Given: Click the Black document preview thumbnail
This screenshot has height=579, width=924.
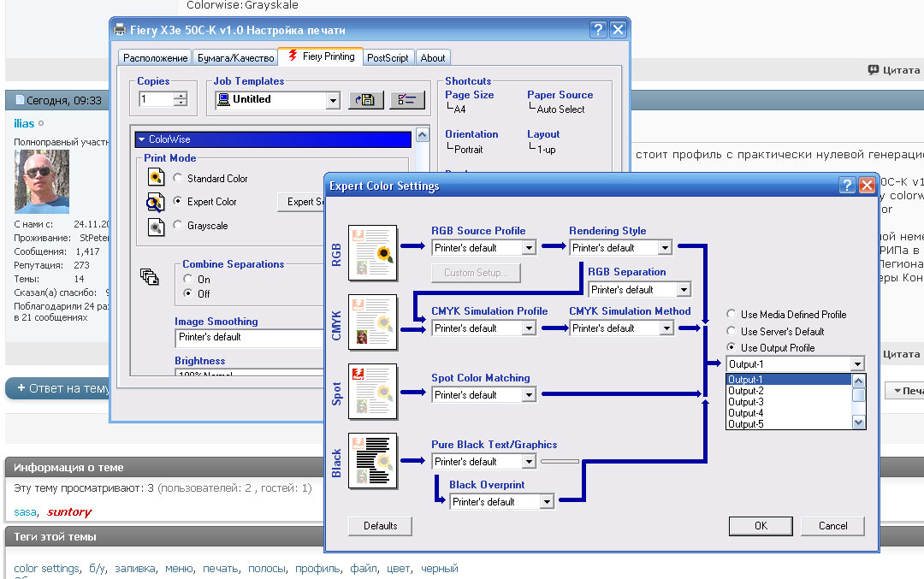Looking at the screenshot, I should tap(372, 461).
